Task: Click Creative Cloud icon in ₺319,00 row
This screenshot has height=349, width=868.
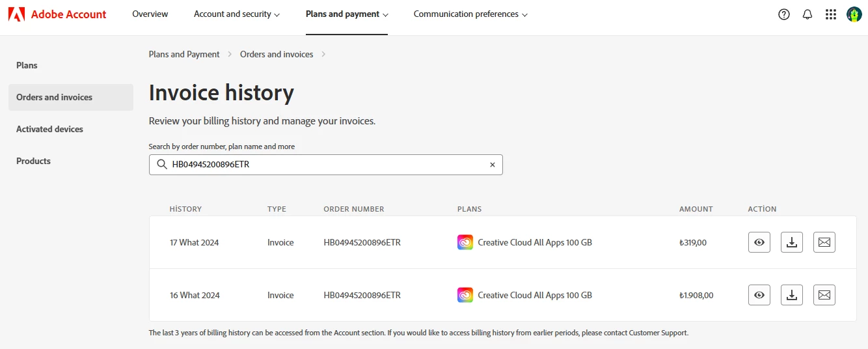Action: click(465, 242)
